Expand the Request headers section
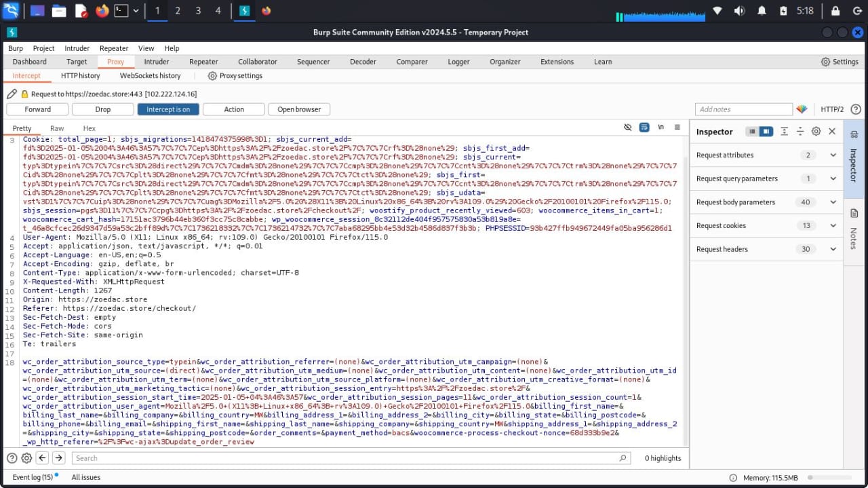Image resolution: width=868 pixels, height=488 pixels. pos(833,249)
